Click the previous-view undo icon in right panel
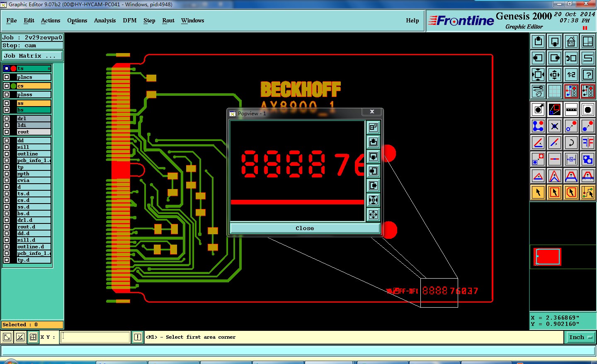 [571, 58]
